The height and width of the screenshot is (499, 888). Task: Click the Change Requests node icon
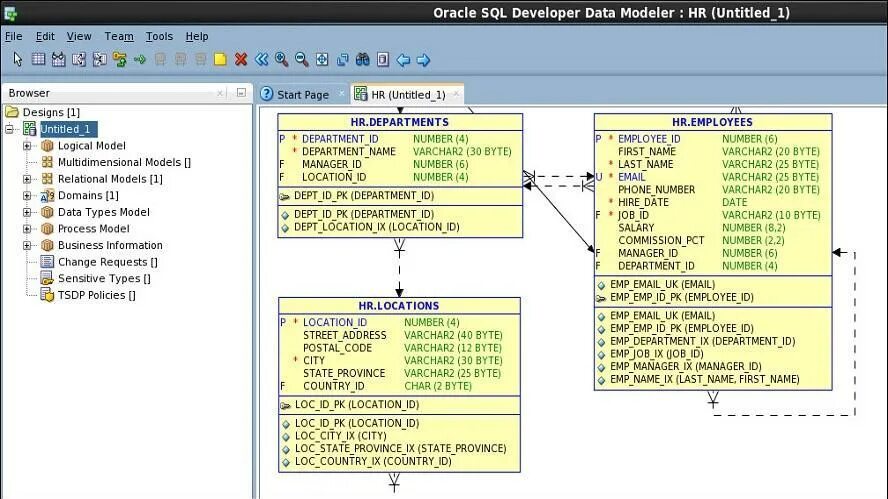pos(48,262)
